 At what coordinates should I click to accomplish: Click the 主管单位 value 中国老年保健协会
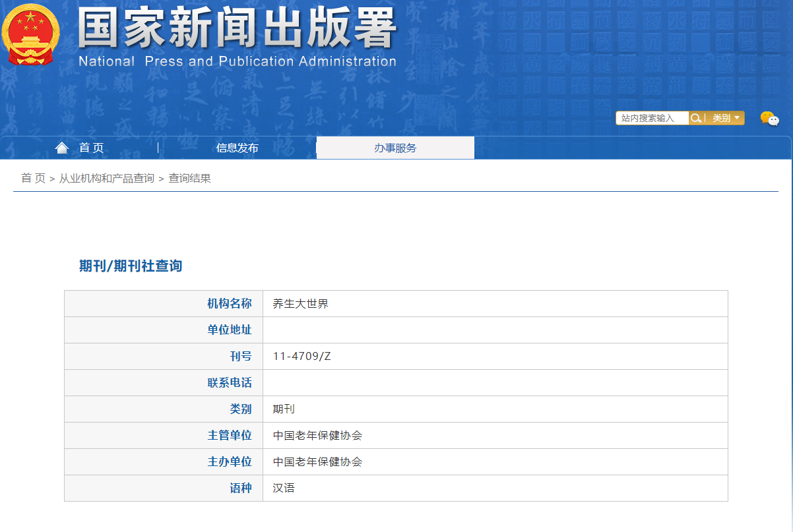coord(317,435)
